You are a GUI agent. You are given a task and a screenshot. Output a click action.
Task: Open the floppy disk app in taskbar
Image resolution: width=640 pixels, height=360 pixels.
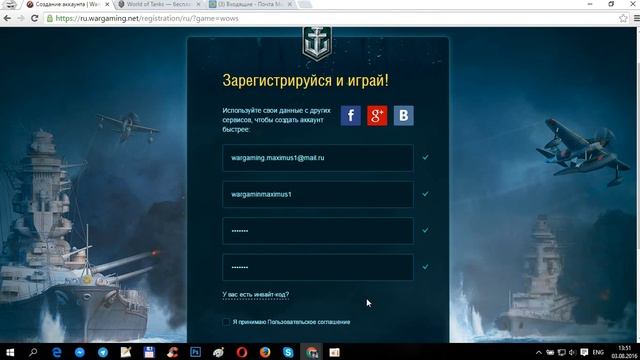(x=149, y=352)
